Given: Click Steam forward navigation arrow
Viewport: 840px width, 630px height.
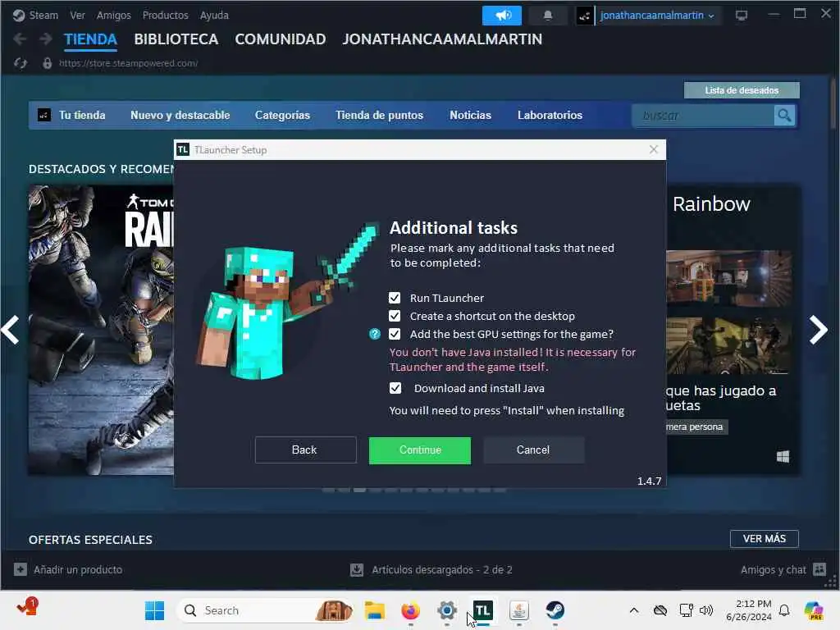Looking at the screenshot, I should [46, 39].
